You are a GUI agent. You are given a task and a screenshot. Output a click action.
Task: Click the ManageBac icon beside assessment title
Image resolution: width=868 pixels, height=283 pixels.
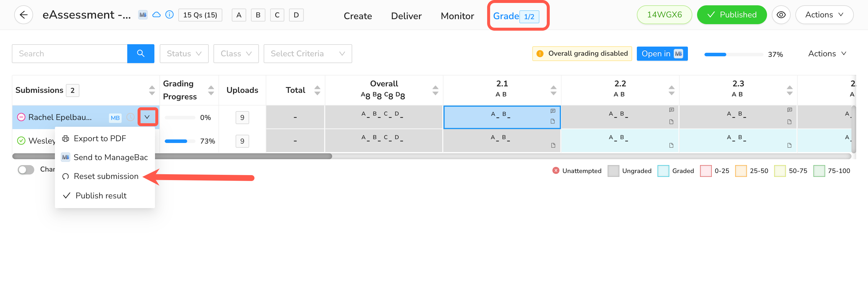click(143, 15)
